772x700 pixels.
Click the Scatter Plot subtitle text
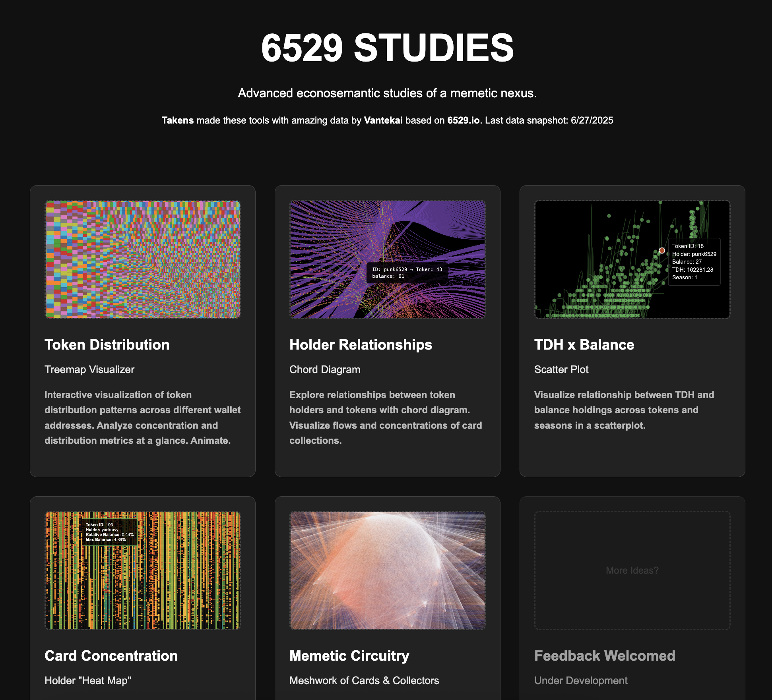coord(561,369)
